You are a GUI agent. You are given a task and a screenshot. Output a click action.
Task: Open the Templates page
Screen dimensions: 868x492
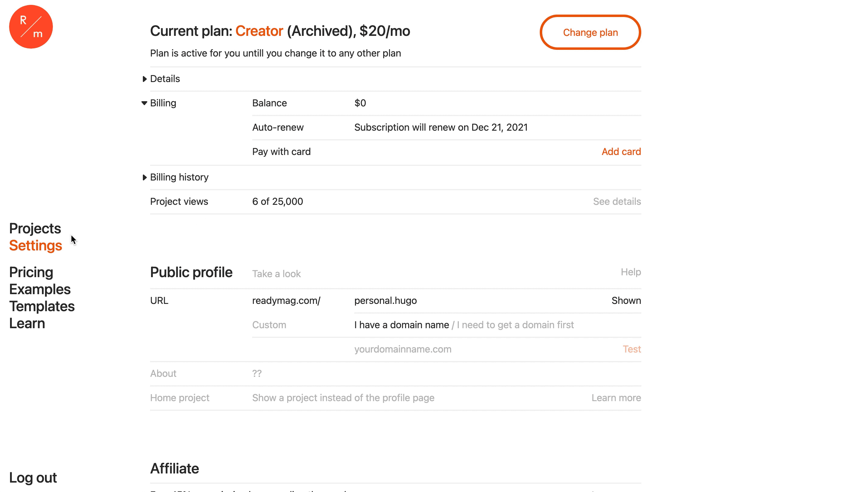click(42, 306)
